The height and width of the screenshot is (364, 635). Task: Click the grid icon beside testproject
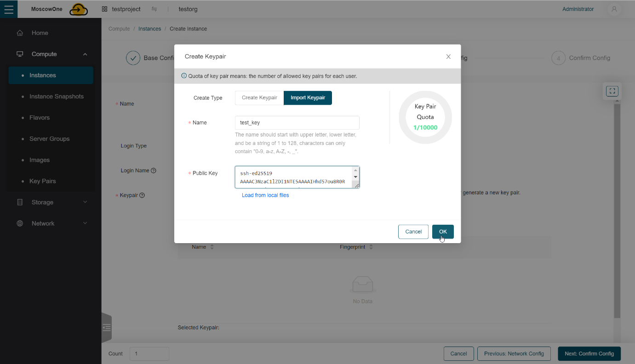104,9
